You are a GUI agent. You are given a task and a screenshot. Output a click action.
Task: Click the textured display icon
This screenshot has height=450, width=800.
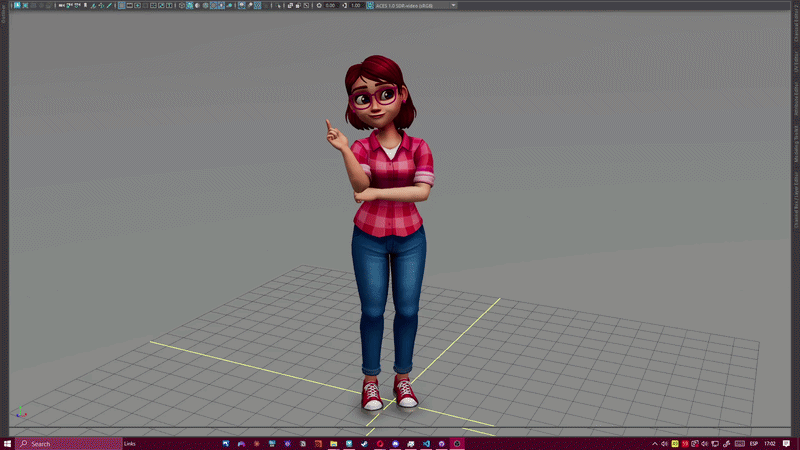pos(214,5)
